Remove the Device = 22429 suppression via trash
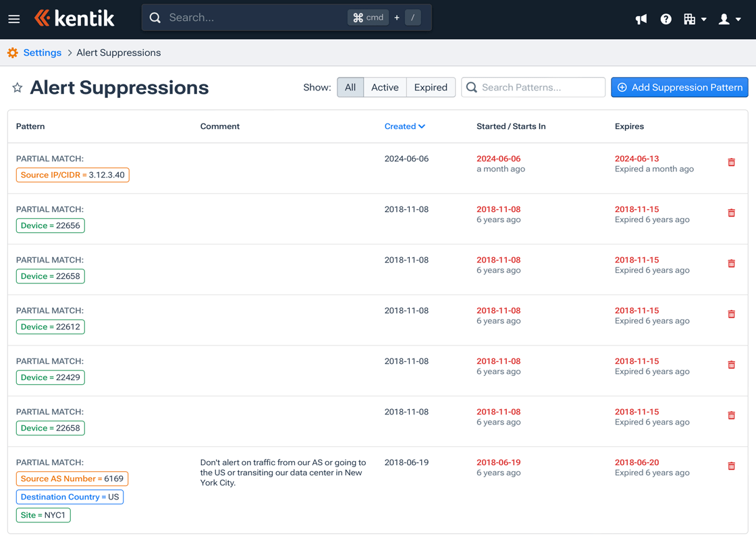 click(731, 364)
